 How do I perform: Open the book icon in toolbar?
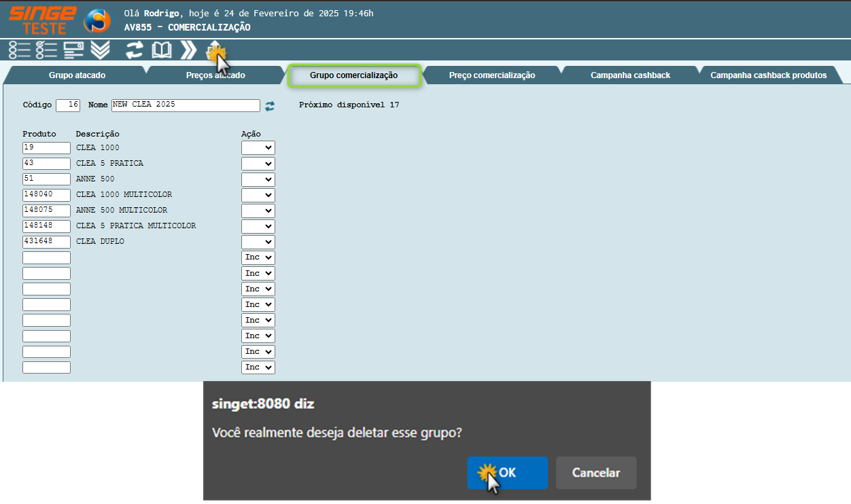pyautogui.click(x=161, y=50)
